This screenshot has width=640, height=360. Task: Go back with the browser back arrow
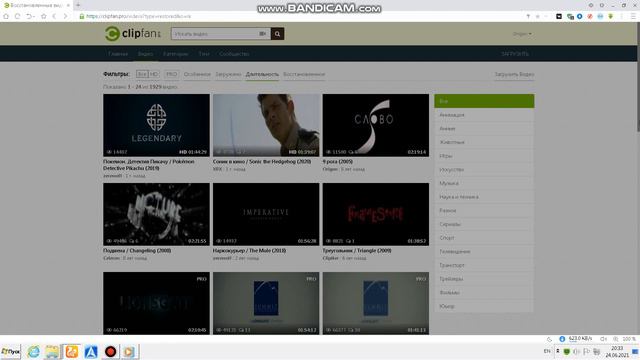click(54, 16)
